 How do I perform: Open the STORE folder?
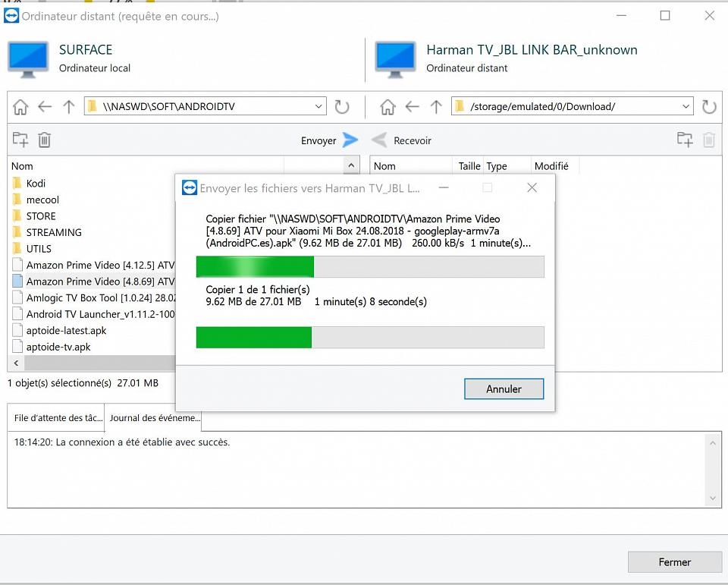point(40,216)
